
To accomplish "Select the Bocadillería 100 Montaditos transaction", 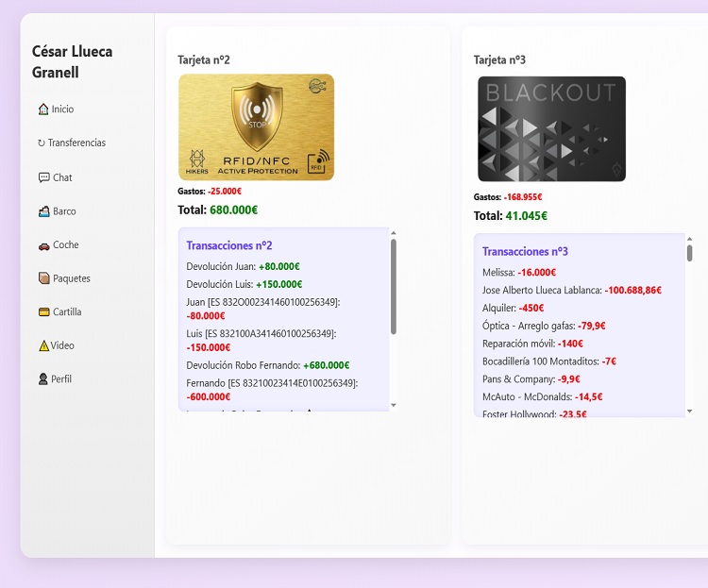I will pos(549,361).
